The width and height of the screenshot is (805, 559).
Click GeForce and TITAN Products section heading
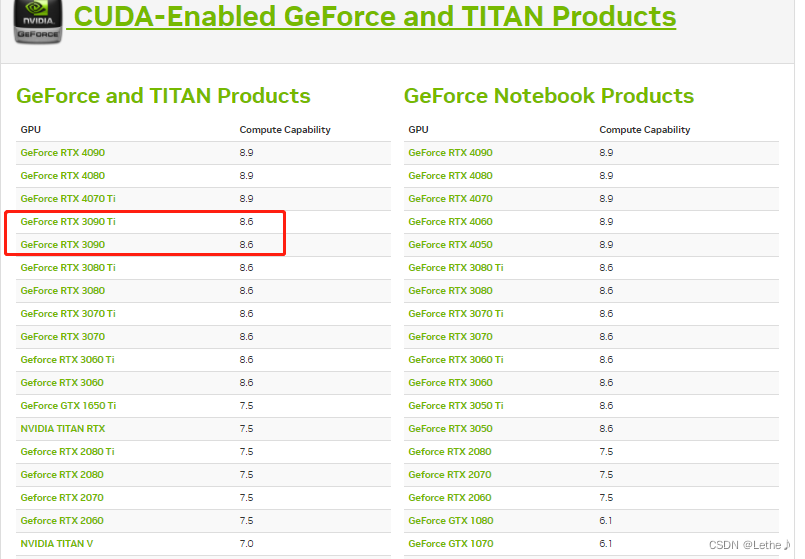coord(163,96)
